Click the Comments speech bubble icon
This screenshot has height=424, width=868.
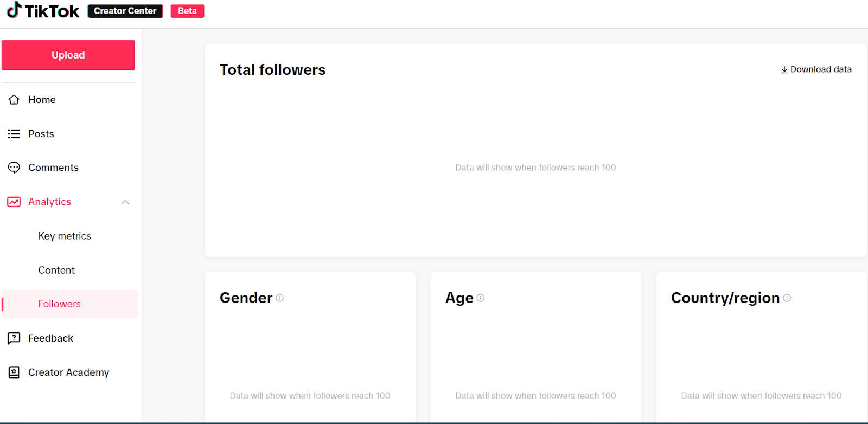pos(14,168)
